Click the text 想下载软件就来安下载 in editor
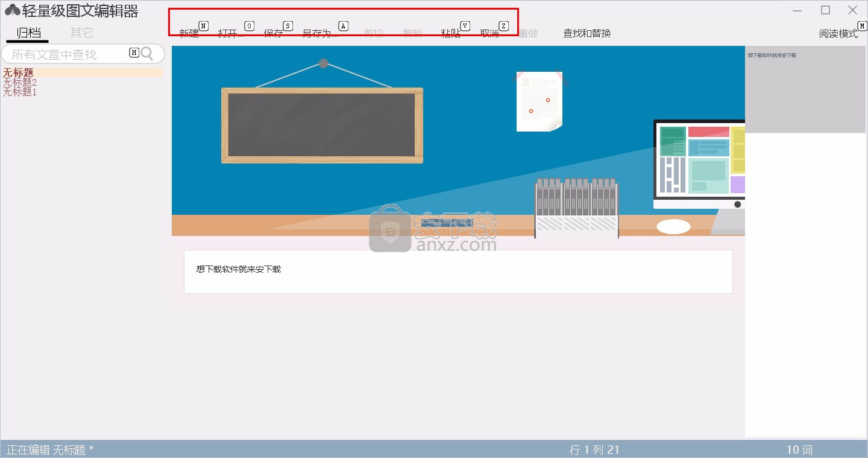This screenshot has width=868, height=458. coord(239,269)
